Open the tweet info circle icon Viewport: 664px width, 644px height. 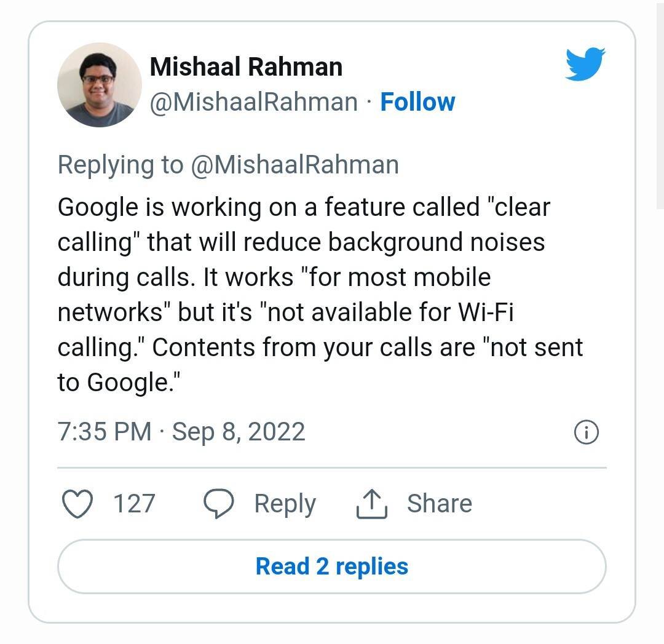[587, 432]
